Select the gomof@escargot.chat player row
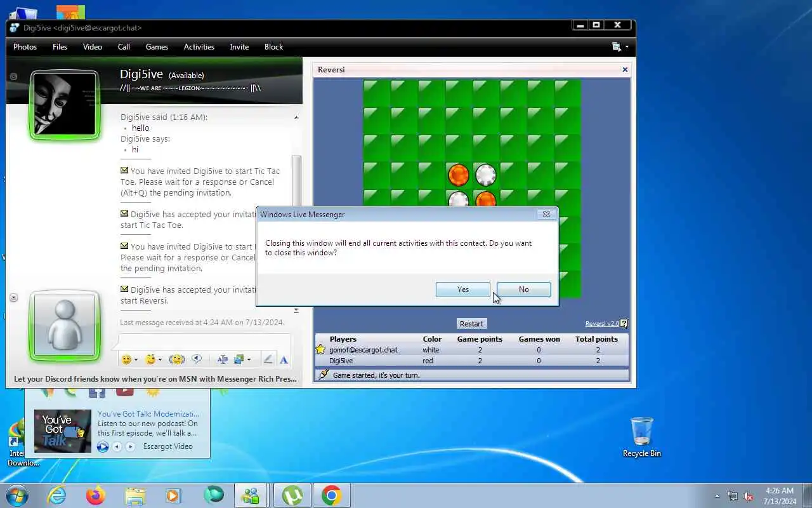The height and width of the screenshot is (508, 812). pyautogui.click(x=471, y=350)
